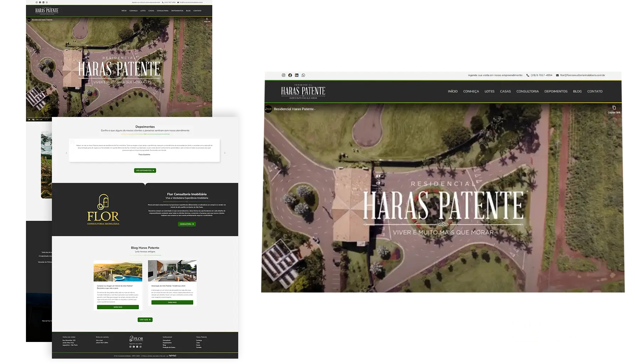Show previous testimonial with left carousel arrow
635x364 pixels.
[66, 153]
